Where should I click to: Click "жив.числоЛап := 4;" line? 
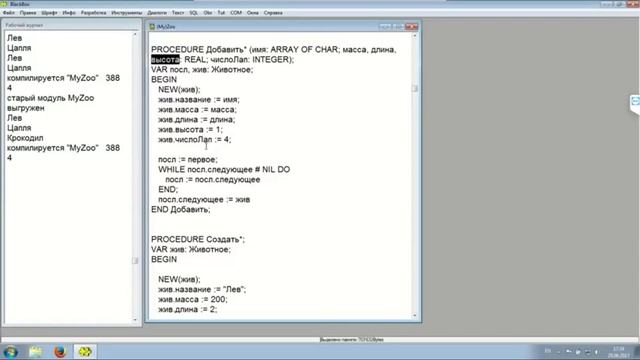195,140
